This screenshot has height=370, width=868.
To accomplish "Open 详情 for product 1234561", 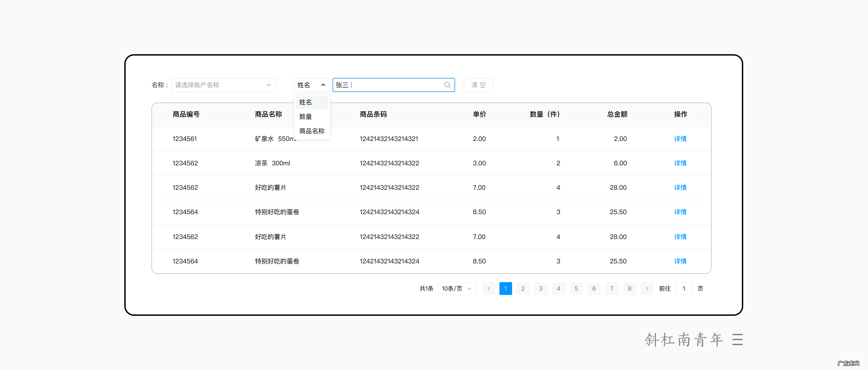I will 680,139.
